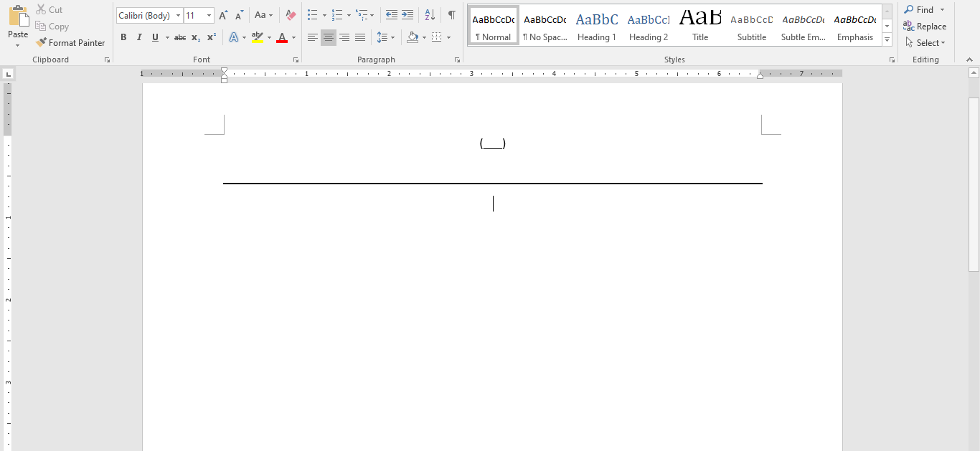The width and height of the screenshot is (980, 451).
Task: Apply the Multilevel List
Action: point(362,15)
